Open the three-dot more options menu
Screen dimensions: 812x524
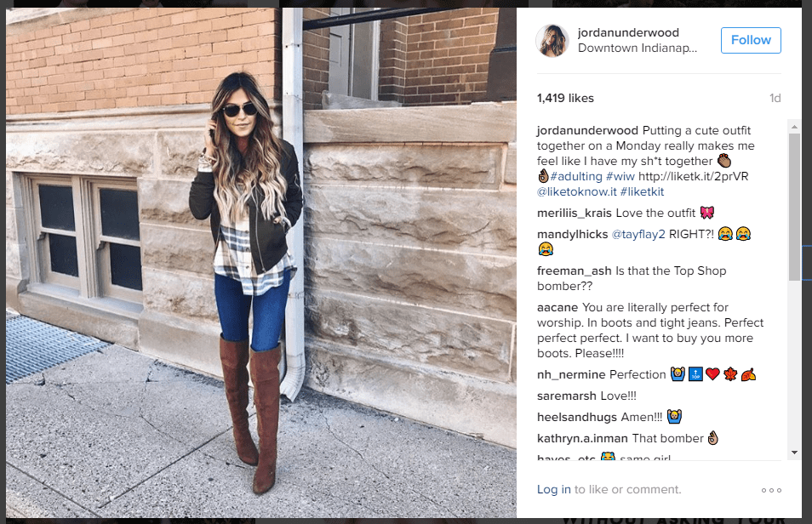[771, 490]
